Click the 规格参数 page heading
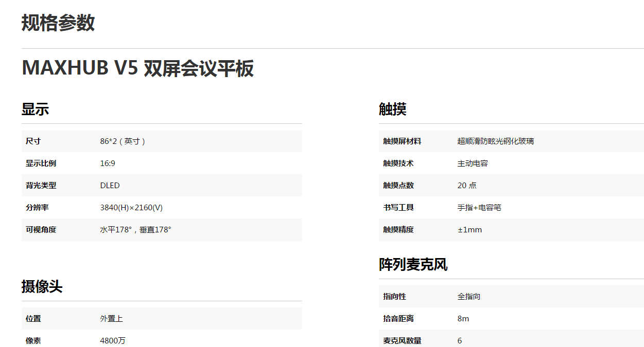This screenshot has width=644, height=347. [58, 23]
